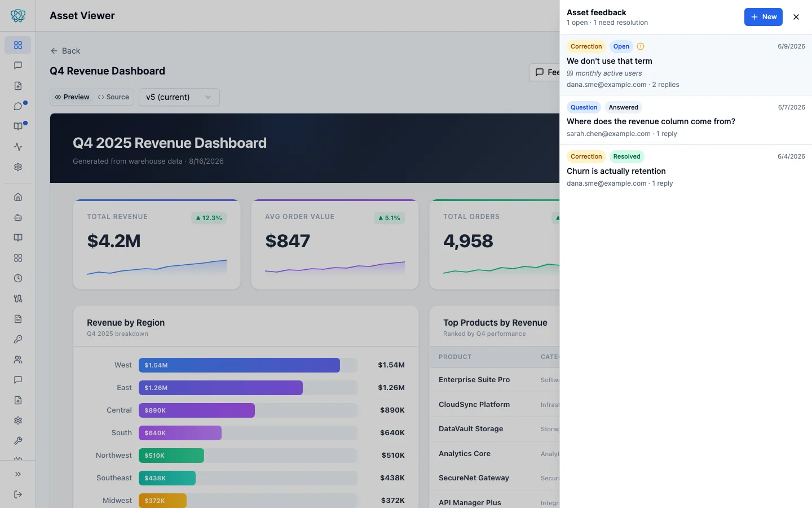The height and width of the screenshot is (508, 812).
Task: Open the clock history icon in the sidebar
Action: pos(18,278)
